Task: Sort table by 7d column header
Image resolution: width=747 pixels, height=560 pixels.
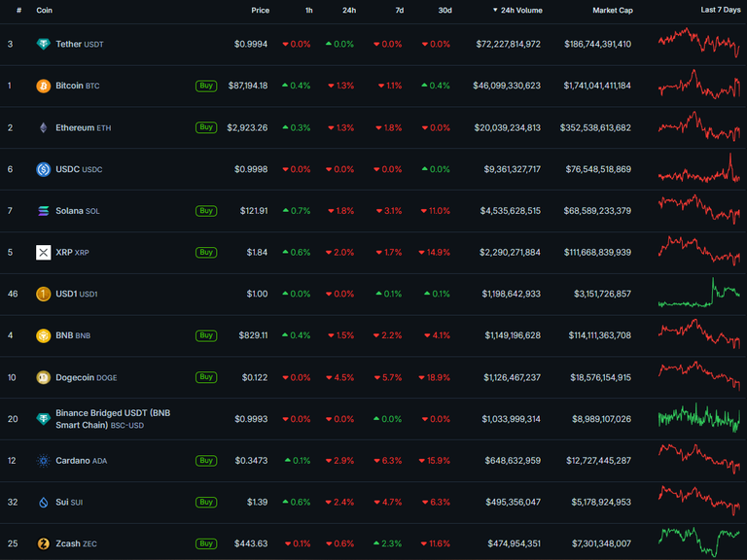Action: (400, 10)
